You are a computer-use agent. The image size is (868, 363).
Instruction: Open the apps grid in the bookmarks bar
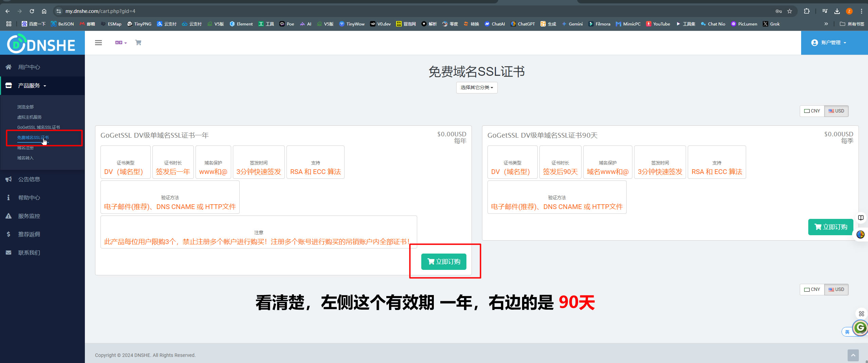coord(9,24)
